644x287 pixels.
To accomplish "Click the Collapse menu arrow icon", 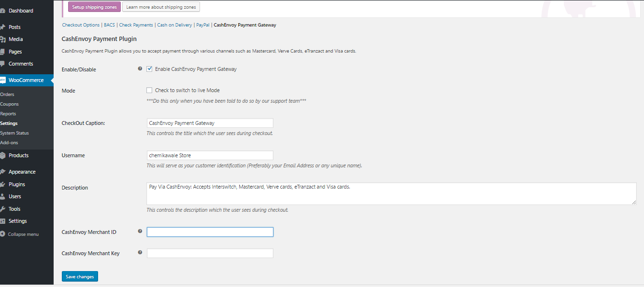I will pyautogui.click(x=2, y=234).
